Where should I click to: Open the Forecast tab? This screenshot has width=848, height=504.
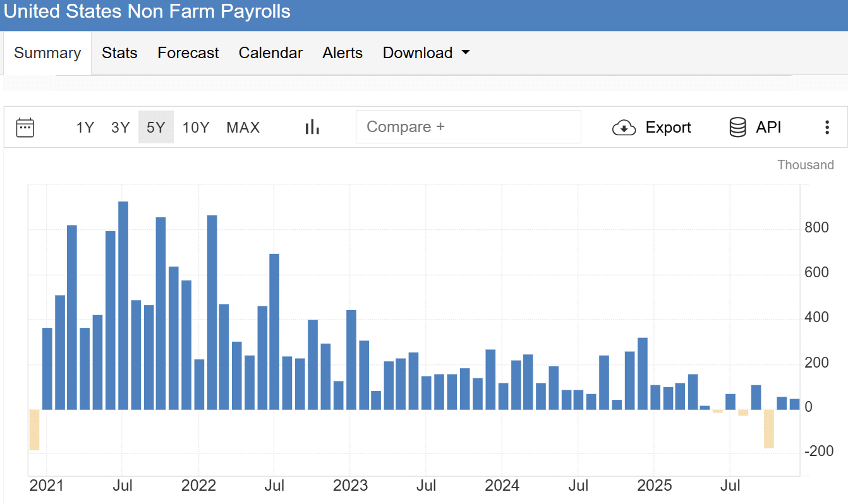point(188,53)
